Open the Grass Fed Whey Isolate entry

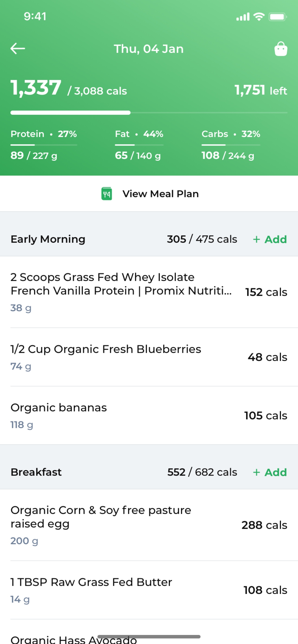(149, 292)
